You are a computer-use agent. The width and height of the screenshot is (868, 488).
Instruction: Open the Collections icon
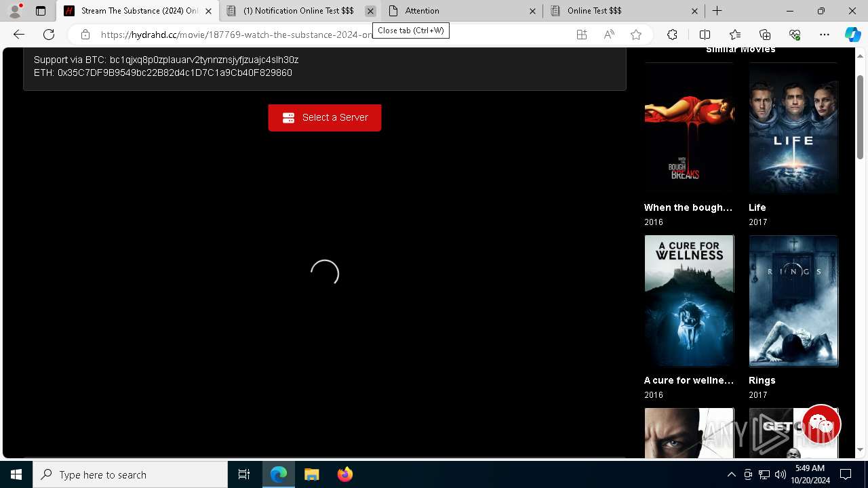coord(765,35)
